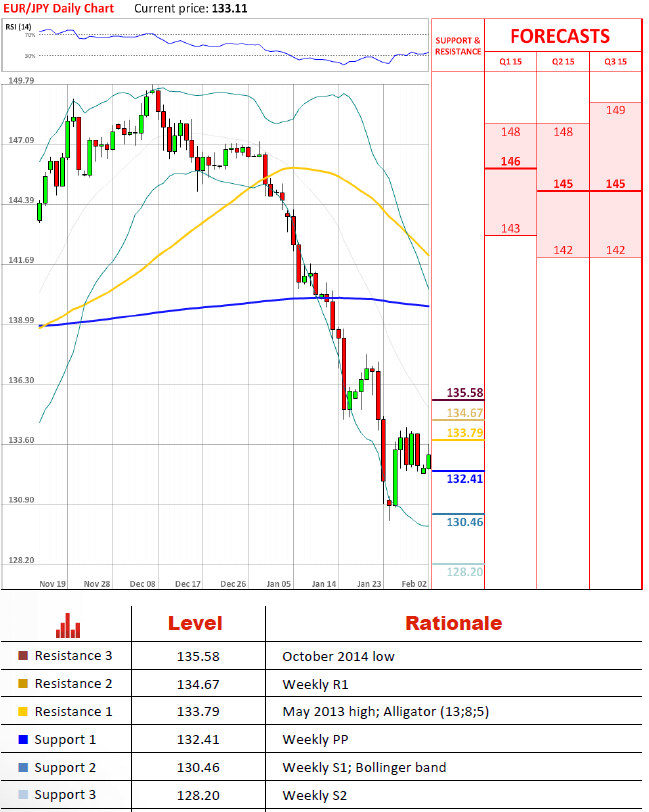Click the Jan 05 date axis label
This screenshot has width=649, height=812.
(x=279, y=584)
